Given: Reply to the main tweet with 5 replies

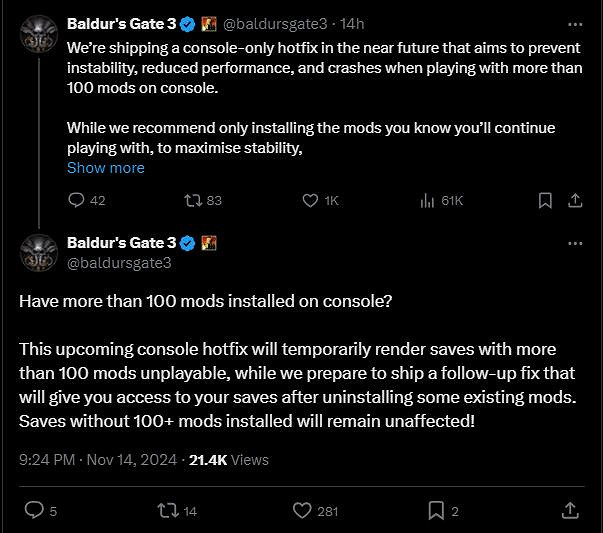Looking at the screenshot, I should (35, 510).
